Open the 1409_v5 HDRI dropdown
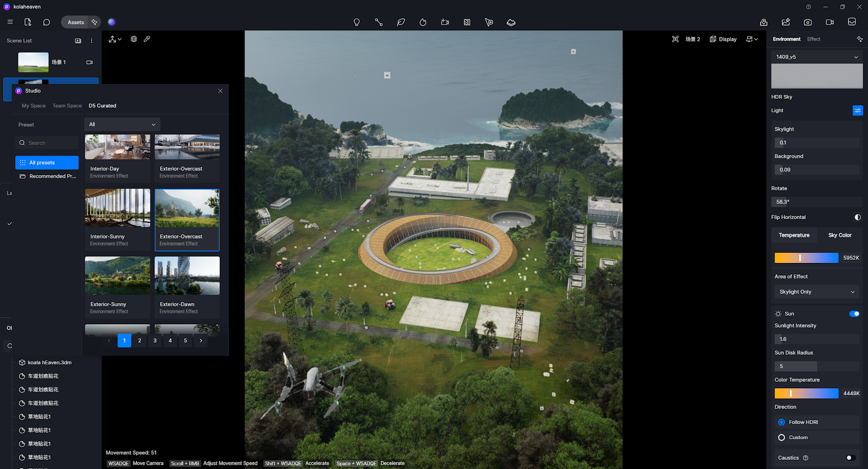 [817, 57]
